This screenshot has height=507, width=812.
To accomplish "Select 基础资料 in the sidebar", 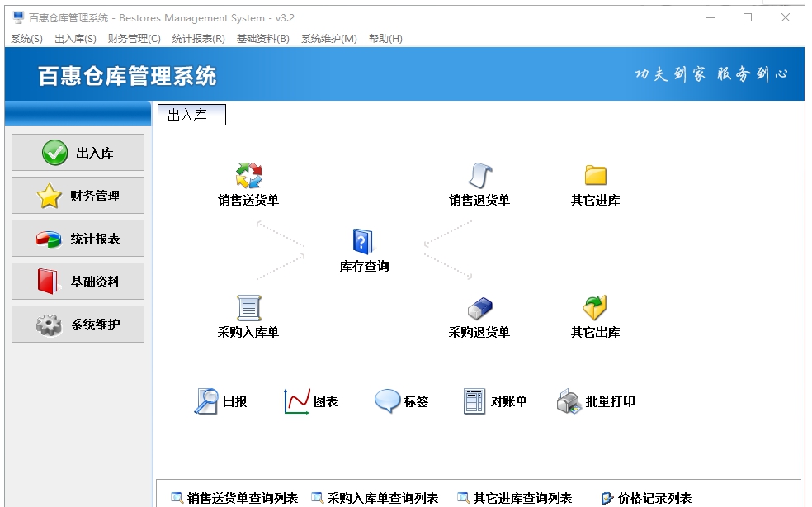I will click(77, 281).
